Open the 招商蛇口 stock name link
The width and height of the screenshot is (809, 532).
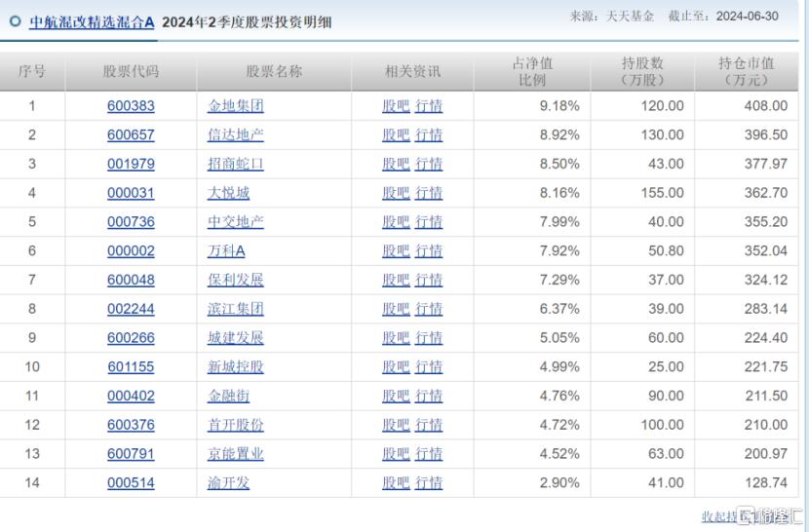pos(236,164)
